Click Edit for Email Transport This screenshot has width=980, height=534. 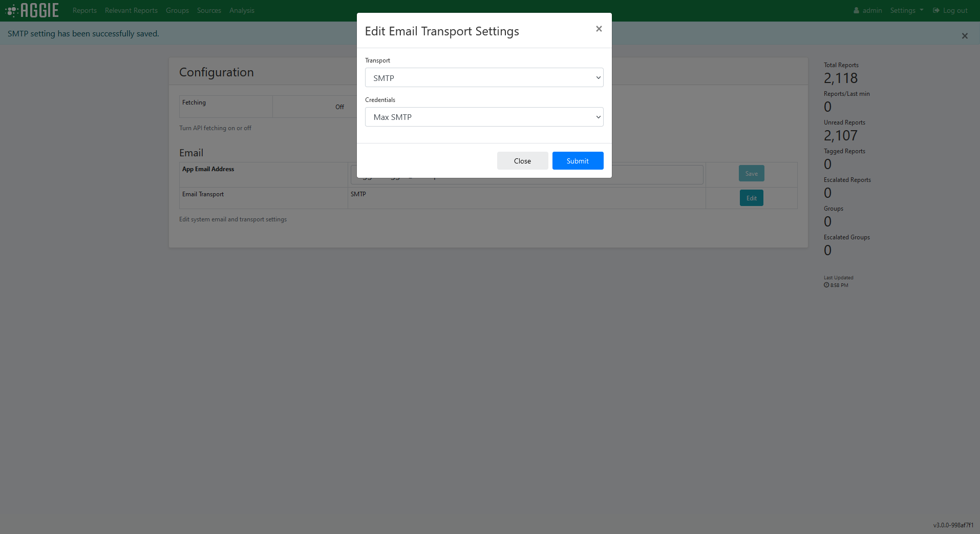coord(751,198)
